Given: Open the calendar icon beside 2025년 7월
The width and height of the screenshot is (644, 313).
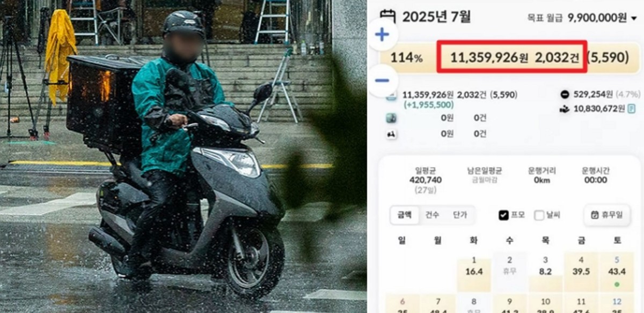Looking at the screenshot, I should click(387, 17).
